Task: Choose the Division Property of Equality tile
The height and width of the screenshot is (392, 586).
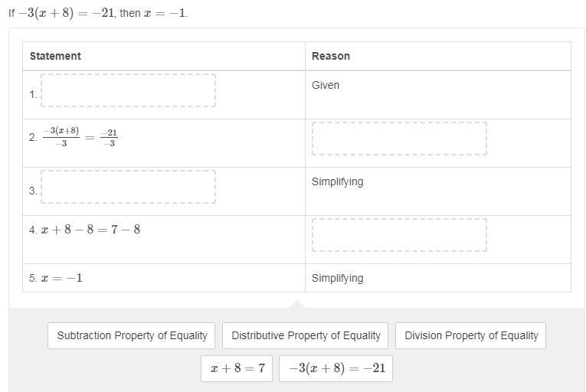Action: pos(471,335)
